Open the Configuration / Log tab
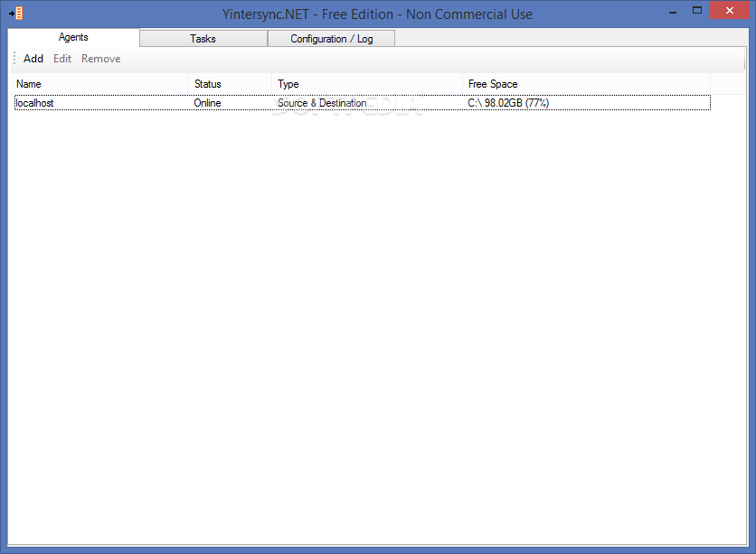 pos(331,39)
